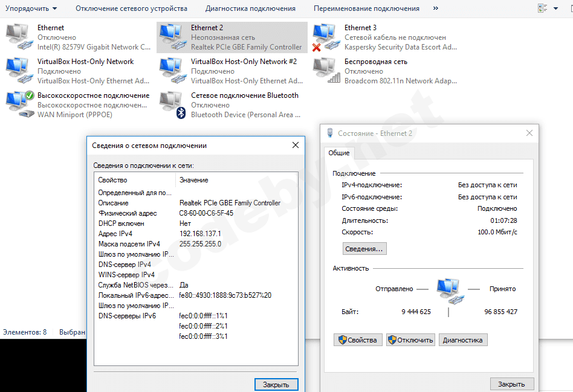Click the Состояние среды label
573x392 pixels.
tap(369, 208)
